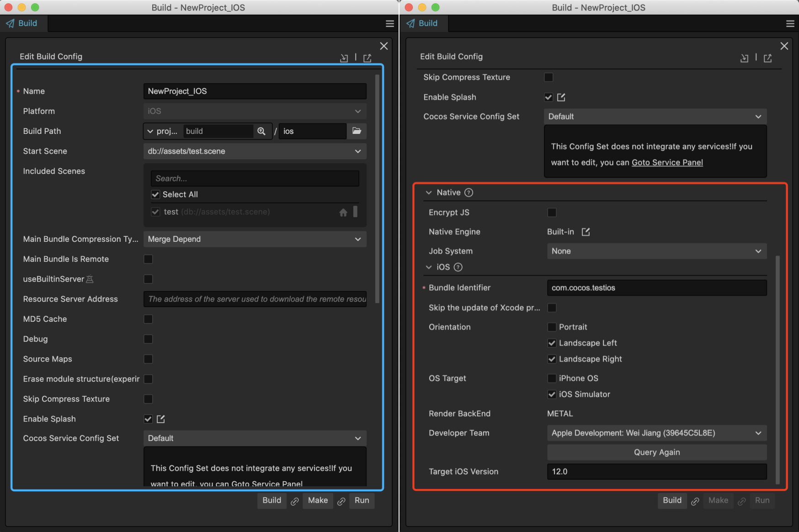Open Cocos Service Config Set dropdown in left window
The height and width of the screenshot is (532, 799).
coord(255,438)
